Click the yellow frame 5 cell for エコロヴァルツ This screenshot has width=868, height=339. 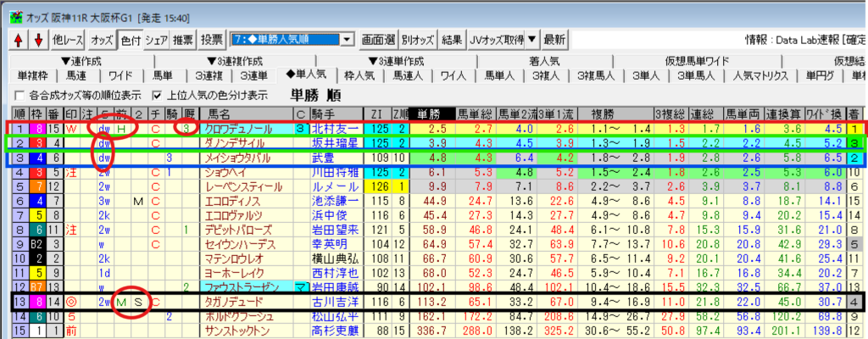[x=37, y=215]
